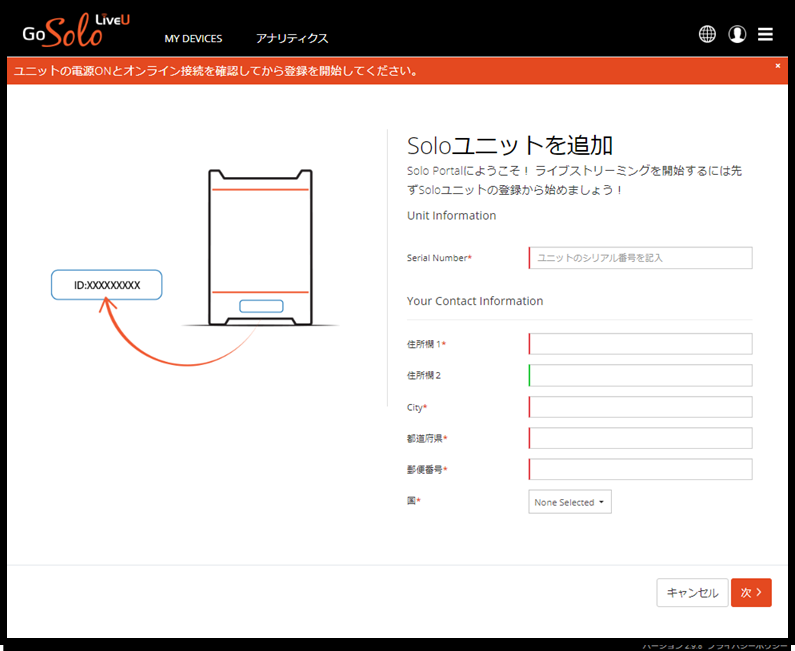Image resolution: width=795 pixels, height=651 pixels.
Task: Click the Your Contact Information heading
Action: click(x=475, y=301)
